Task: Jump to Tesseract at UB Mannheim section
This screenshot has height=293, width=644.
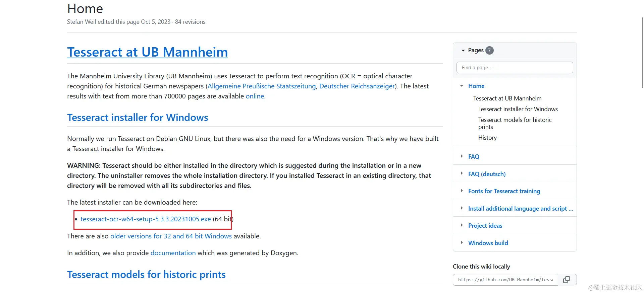Action: [507, 98]
